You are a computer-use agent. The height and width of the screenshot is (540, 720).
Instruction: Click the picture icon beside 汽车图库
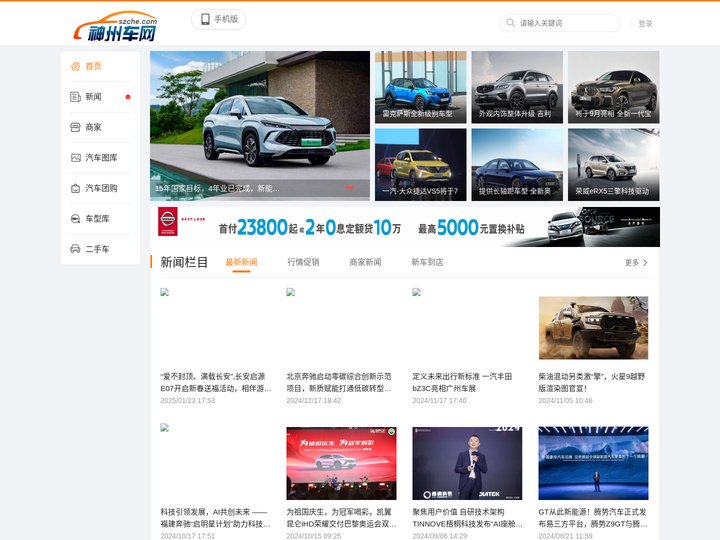[75, 158]
